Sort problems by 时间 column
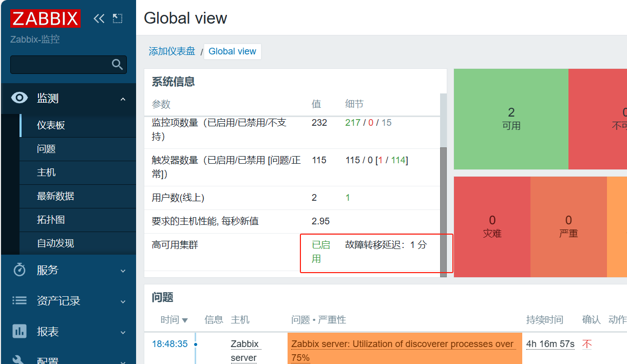Image resolution: width=627 pixels, height=364 pixels. point(174,320)
